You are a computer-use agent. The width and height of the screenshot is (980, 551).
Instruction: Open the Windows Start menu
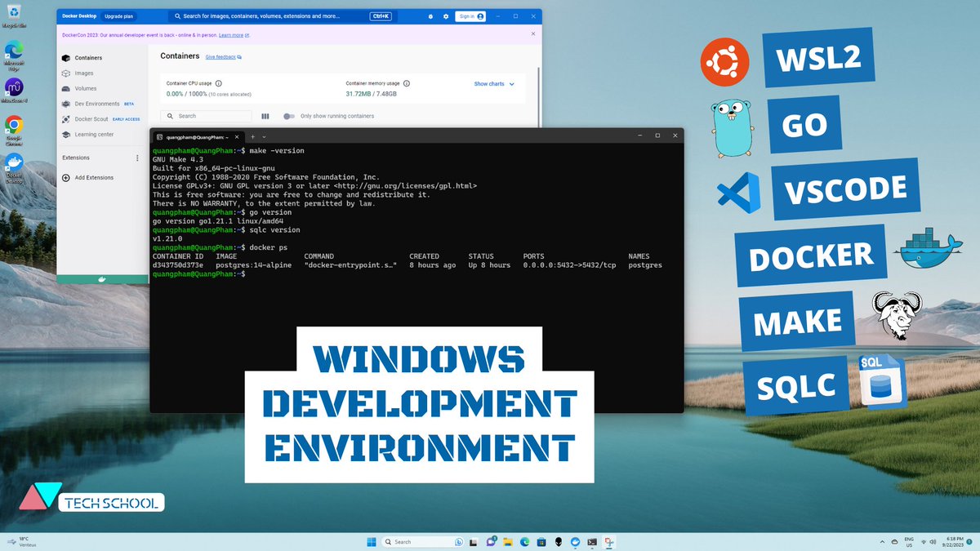click(372, 542)
